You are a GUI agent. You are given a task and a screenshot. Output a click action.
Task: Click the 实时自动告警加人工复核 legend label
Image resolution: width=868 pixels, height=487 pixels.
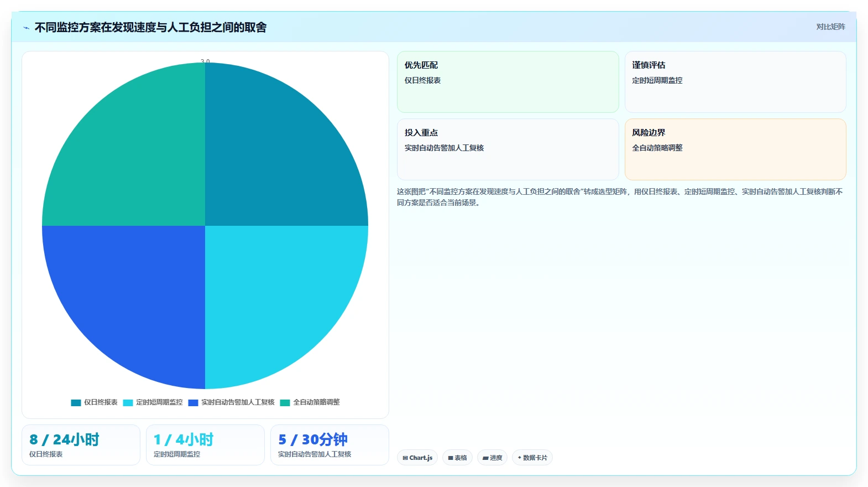(238, 402)
